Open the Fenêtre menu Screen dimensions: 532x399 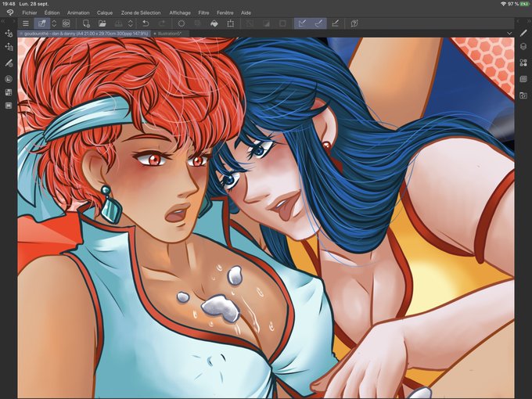click(225, 13)
